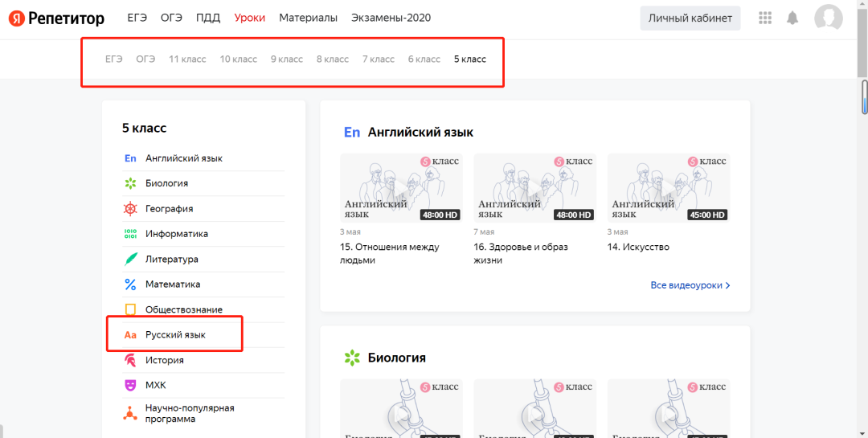Open the География sidebar link
The width and height of the screenshot is (868, 438).
click(x=170, y=209)
